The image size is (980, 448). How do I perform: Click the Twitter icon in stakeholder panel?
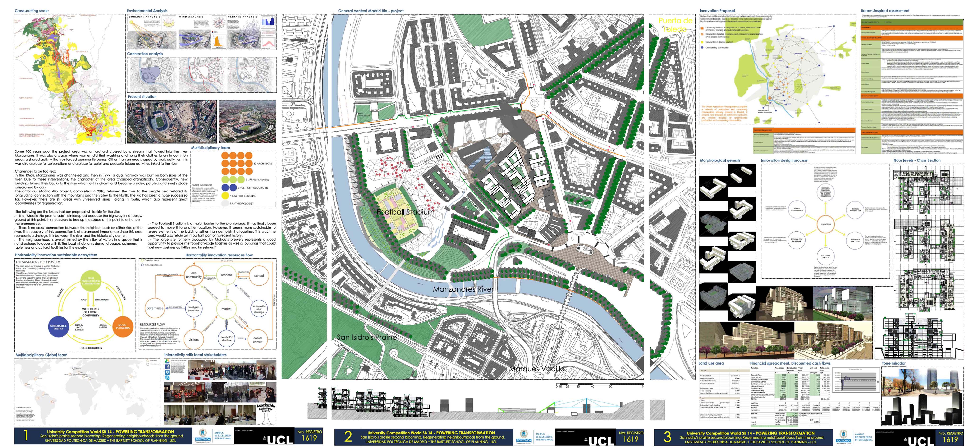pyautogui.click(x=167, y=373)
